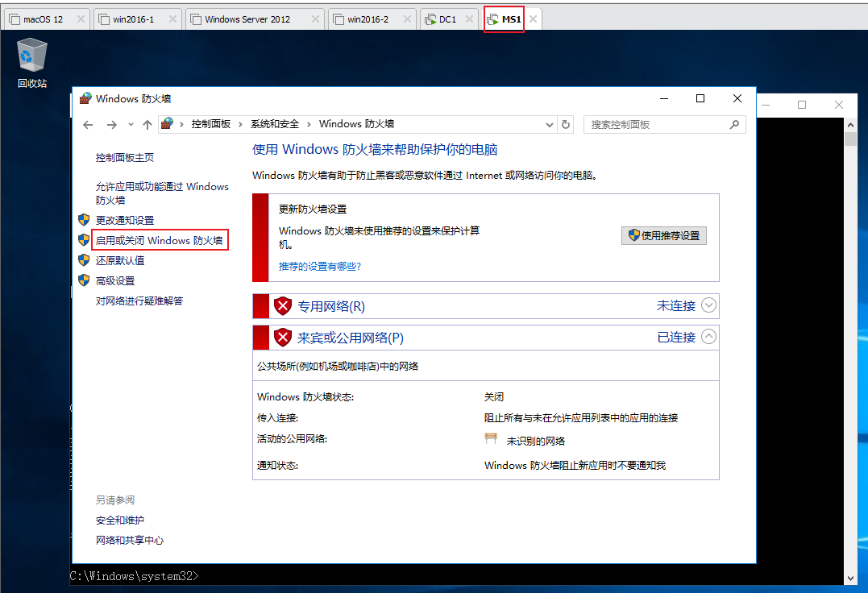The image size is (868, 593).
Task: Open 更改通知设置 link
Action: click(x=125, y=220)
